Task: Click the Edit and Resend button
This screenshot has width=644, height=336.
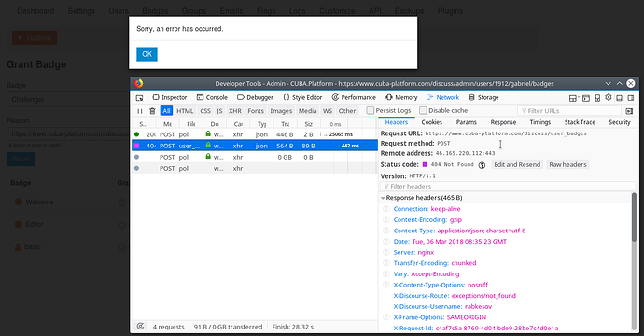Action: point(517,164)
